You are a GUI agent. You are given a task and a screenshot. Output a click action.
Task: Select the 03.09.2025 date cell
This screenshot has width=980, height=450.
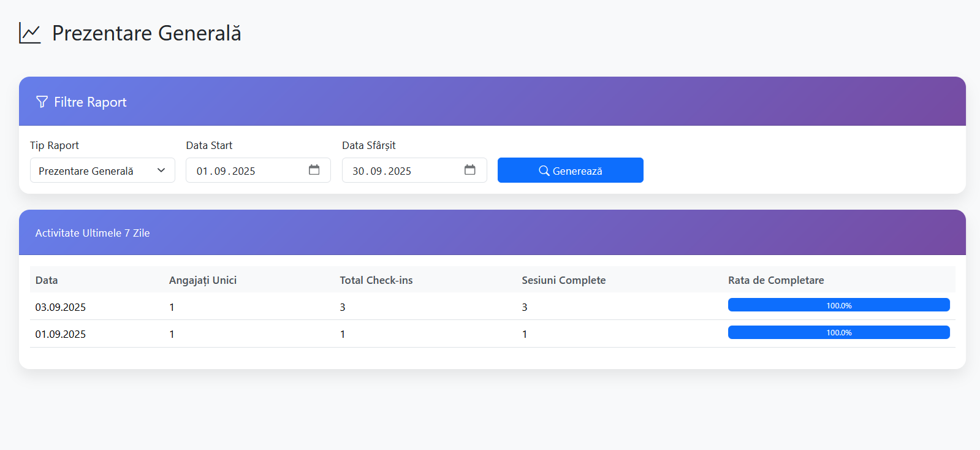point(61,307)
